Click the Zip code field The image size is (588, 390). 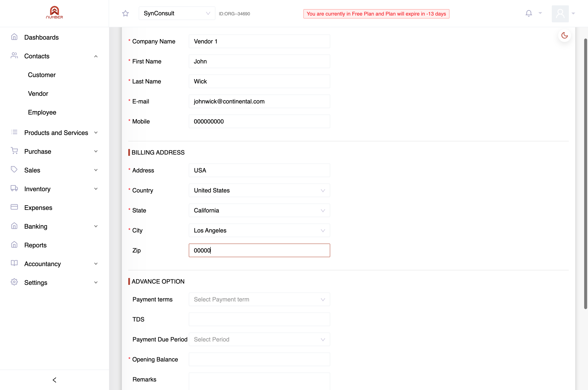(x=259, y=251)
